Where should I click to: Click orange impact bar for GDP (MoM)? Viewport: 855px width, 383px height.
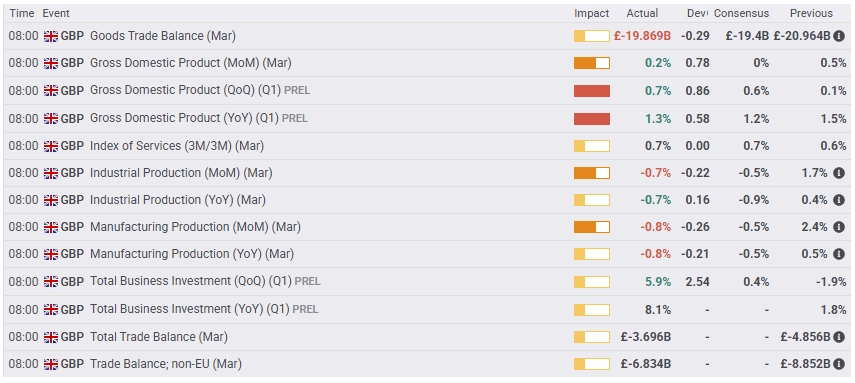pos(592,63)
